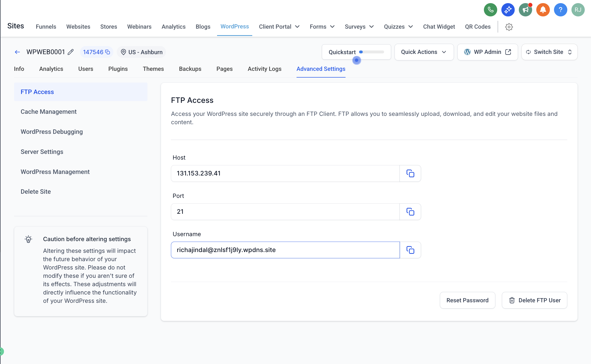The width and height of the screenshot is (591, 364).
Task: Open the Switch Site selector
Action: 549,52
